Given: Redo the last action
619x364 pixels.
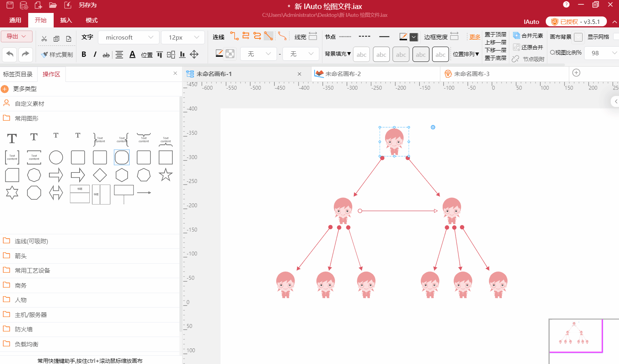Looking at the screenshot, I should point(25,54).
